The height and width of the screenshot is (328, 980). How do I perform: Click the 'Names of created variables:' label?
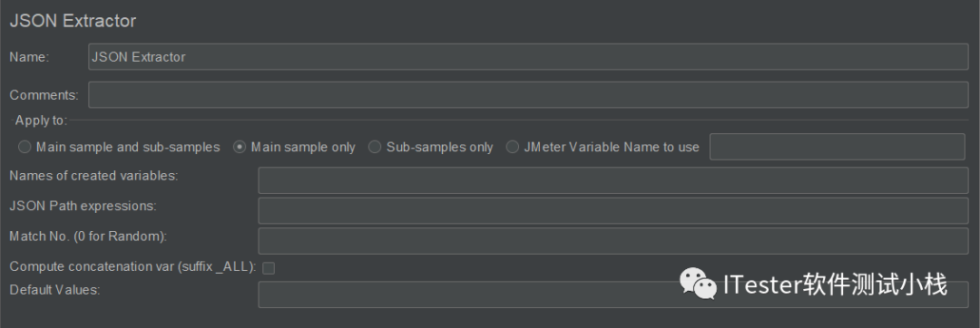pos(93,176)
